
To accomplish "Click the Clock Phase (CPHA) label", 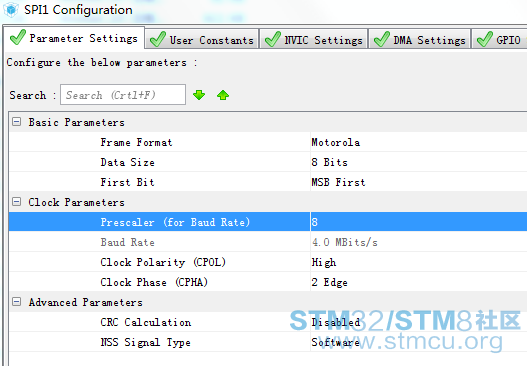I will tap(154, 282).
